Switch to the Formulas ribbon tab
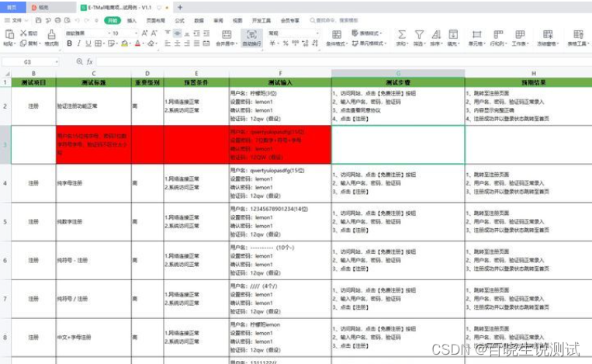This screenshot has width=592, height=364. (180, 20)
